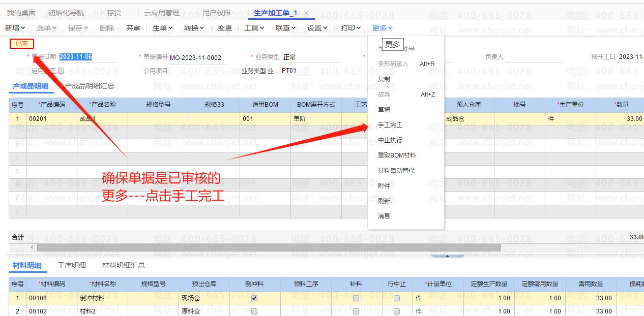Switch to the 材料明细汇总 tab

[124, 265]
